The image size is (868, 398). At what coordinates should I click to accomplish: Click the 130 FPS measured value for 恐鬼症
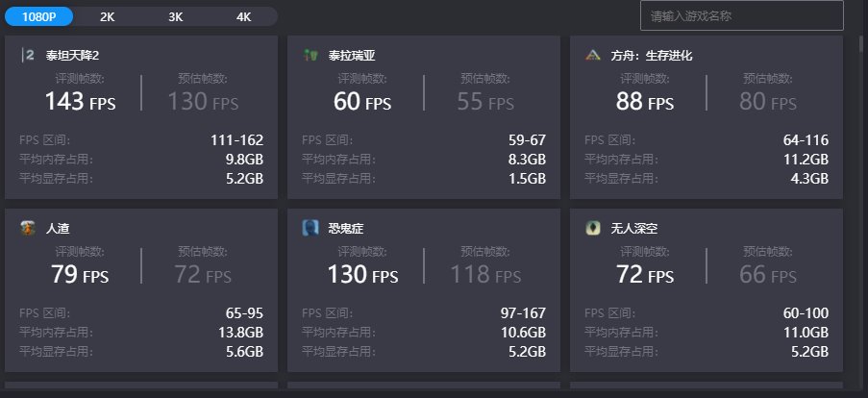click(362, 274)
